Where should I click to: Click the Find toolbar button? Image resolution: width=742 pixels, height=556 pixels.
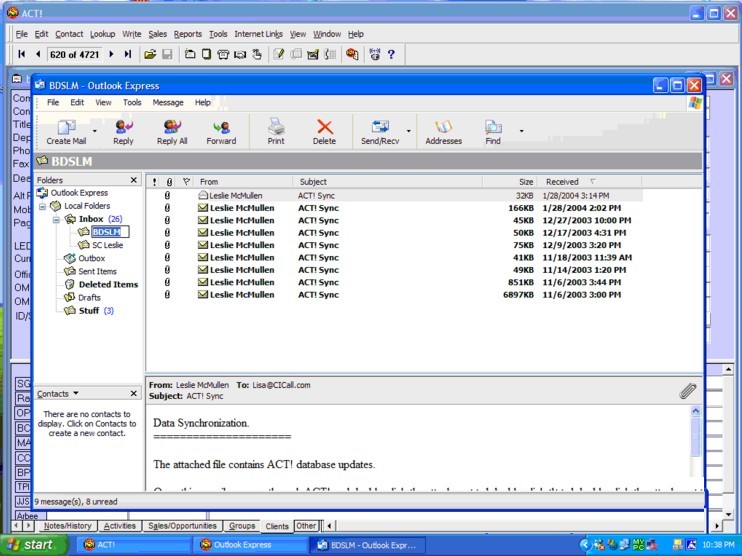point(493,132)
